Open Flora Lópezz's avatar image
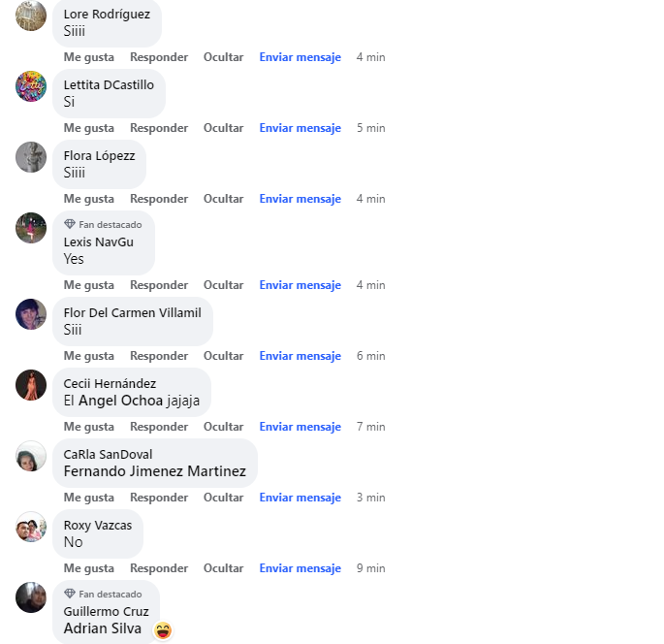The height and width of the screenshot is (644, 664). [31, 157]
